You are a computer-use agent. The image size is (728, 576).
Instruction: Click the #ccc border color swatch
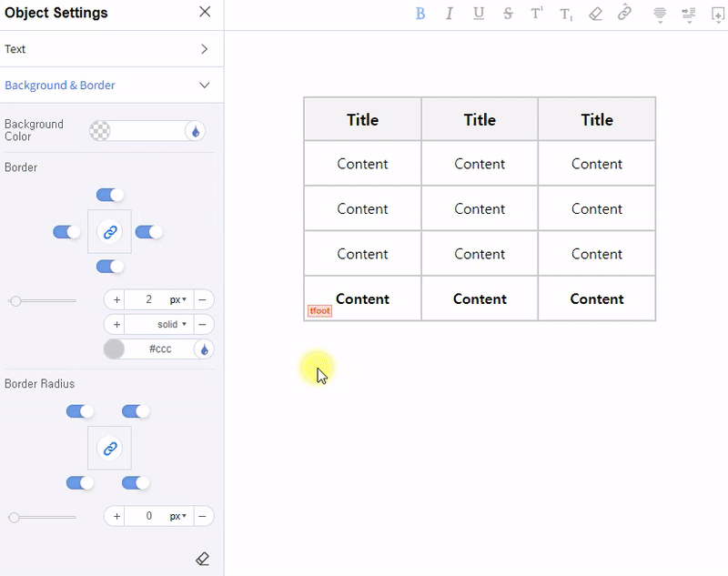point(114,349)
